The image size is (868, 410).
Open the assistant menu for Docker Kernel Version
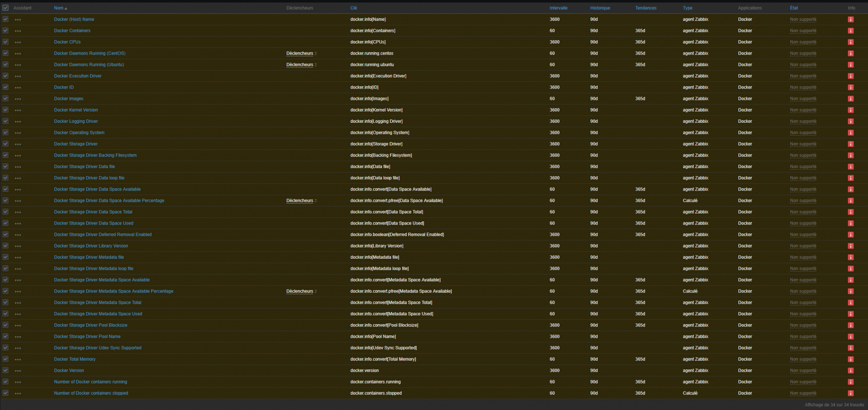(18, 110)
